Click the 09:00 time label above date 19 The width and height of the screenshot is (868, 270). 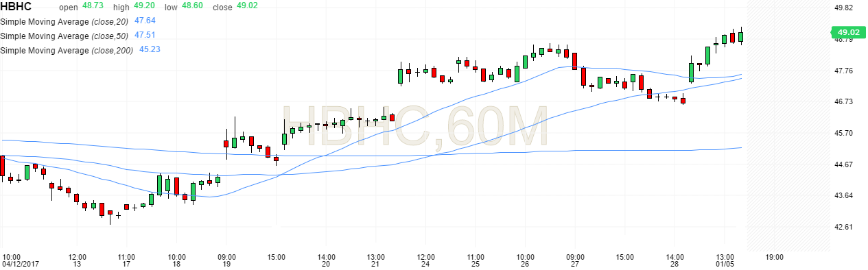[226, 256]
